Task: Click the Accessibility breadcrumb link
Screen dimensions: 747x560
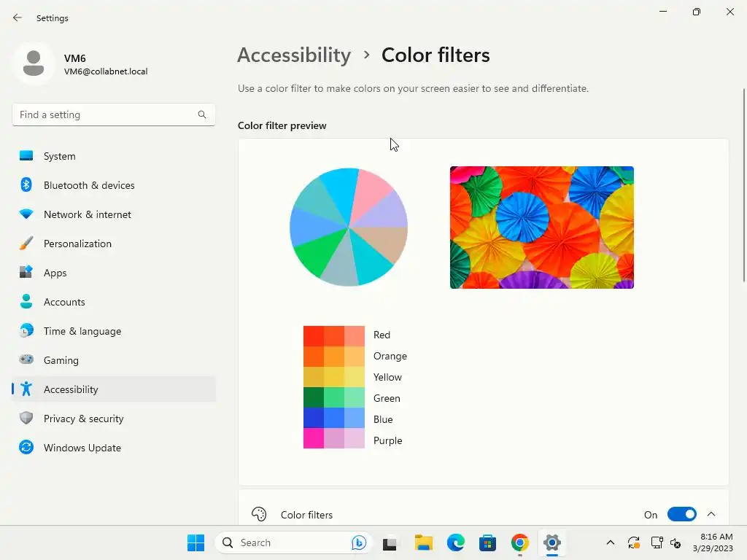Action: coord(294,55)
